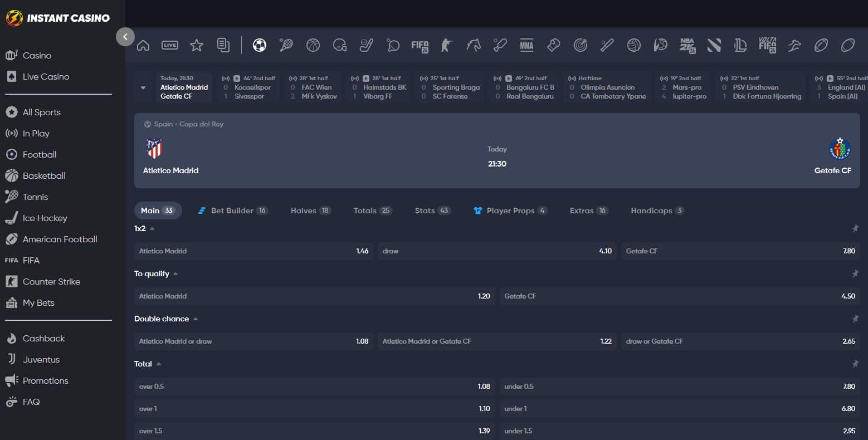This screenshot has width=868, height=440.
Task: Click the Instant Casino logo
Action: [58, 18]
